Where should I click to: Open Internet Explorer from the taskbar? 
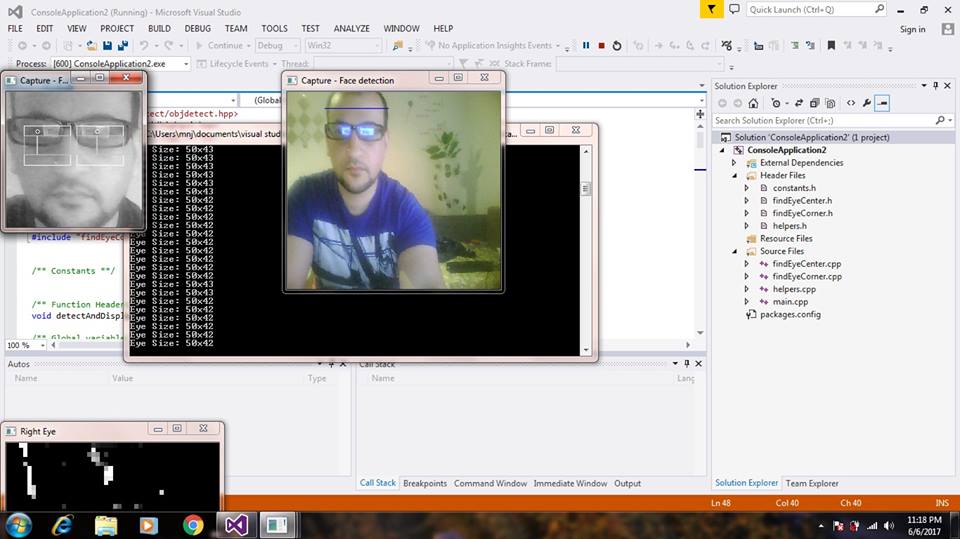tap(62, 525)
